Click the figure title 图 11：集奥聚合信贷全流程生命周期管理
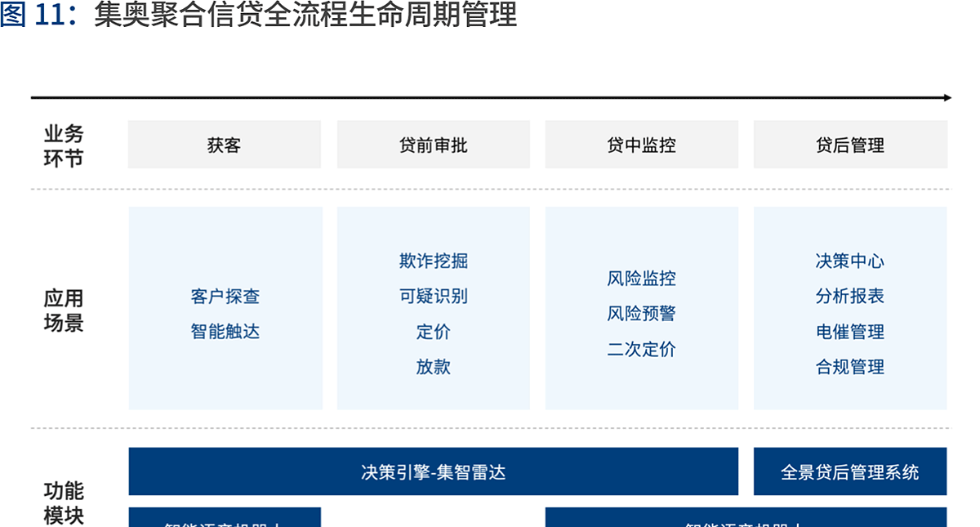Viewport: 980px width, 527px height. (258, 16)
